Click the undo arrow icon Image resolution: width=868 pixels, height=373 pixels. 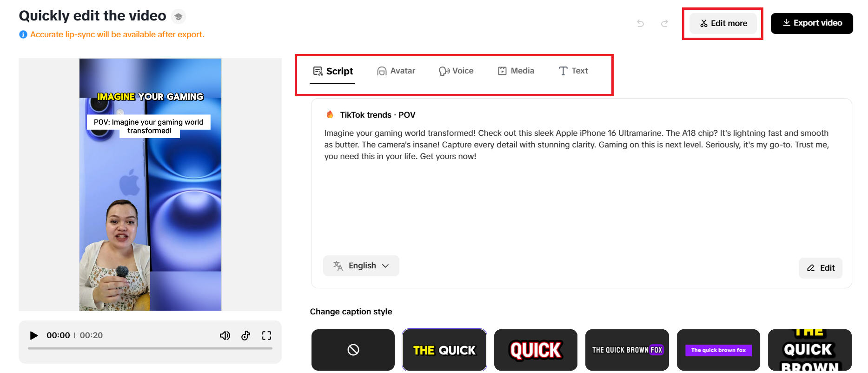[640, 23]
